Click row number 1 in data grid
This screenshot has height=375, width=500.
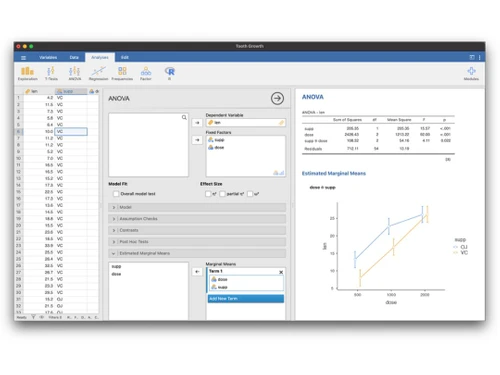19,98
